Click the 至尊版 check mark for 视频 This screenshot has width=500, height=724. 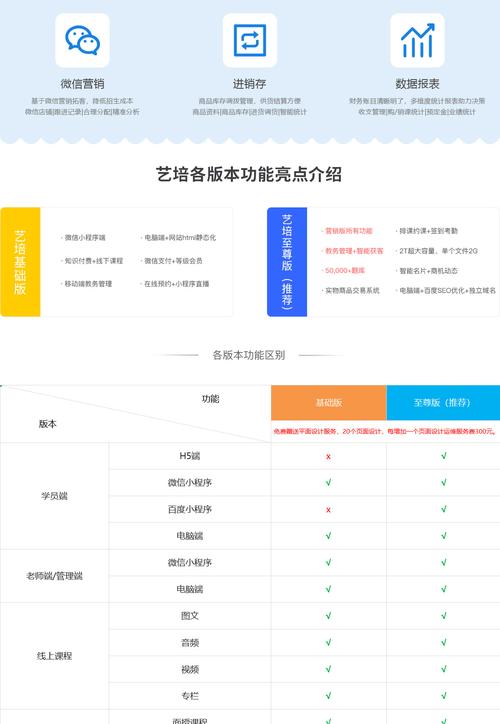444,669
